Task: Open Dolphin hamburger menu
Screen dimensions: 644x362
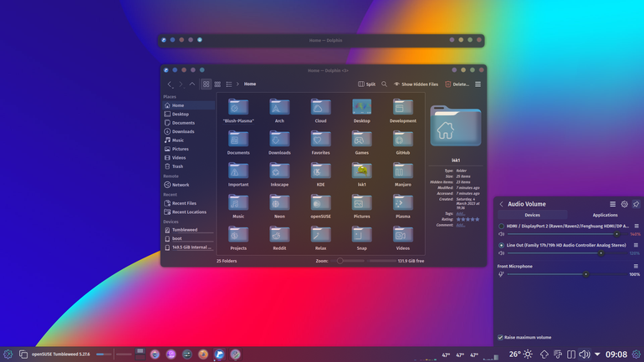Action: click(x=478, y=84)
